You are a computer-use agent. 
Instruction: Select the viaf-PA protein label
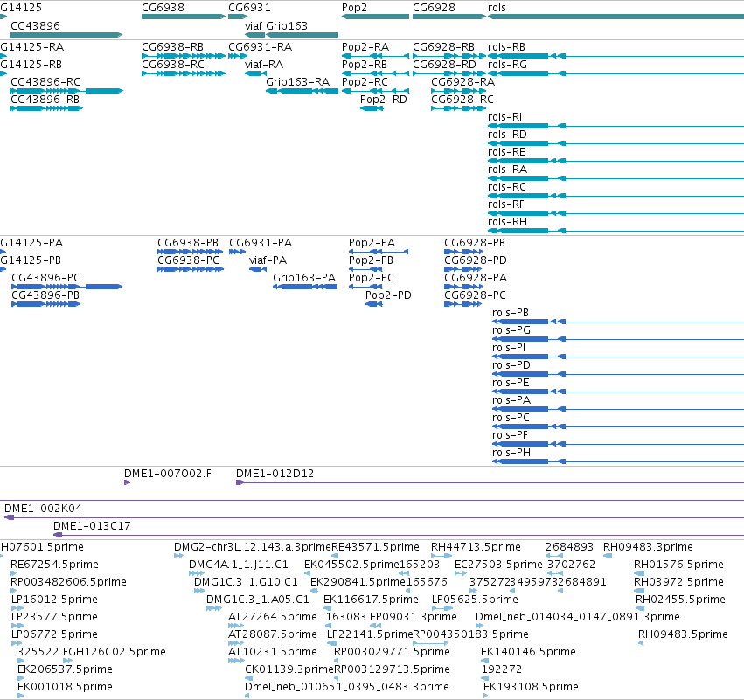[268, 260]
